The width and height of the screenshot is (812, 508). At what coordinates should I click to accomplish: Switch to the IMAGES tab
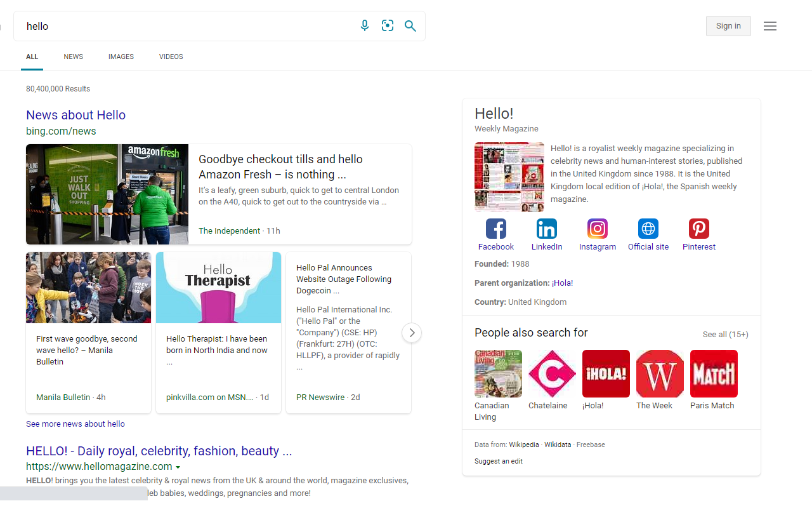(121, 57)
